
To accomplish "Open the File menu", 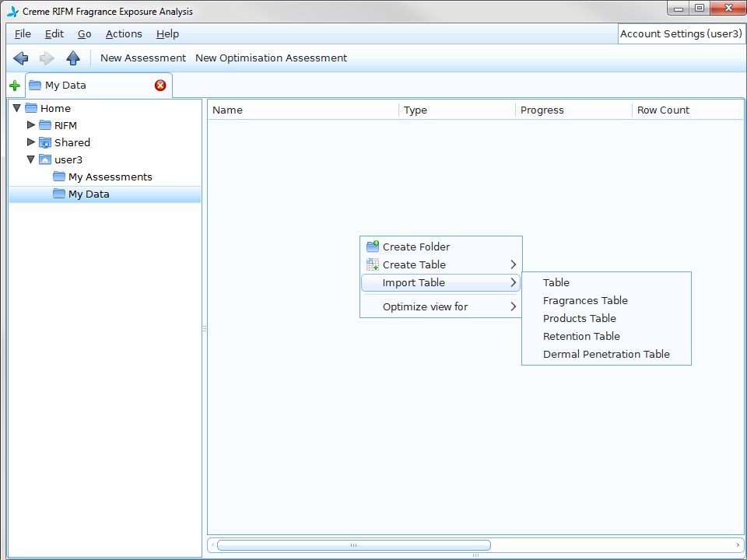I will tap(23, 33).
